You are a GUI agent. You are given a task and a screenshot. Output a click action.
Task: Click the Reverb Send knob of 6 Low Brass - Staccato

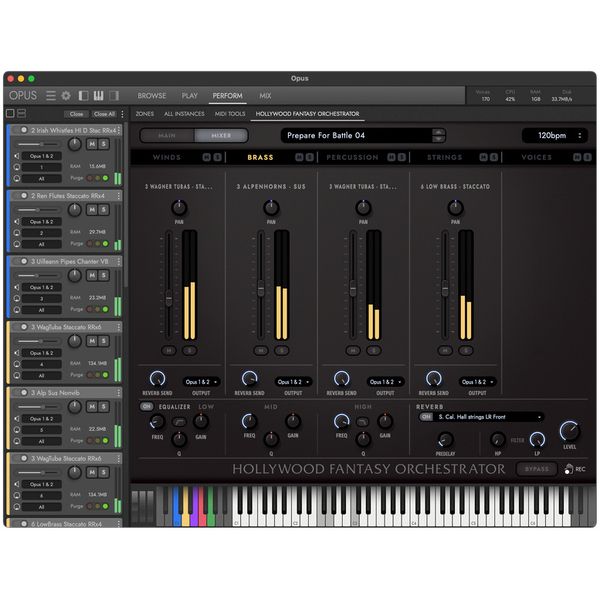434,379
